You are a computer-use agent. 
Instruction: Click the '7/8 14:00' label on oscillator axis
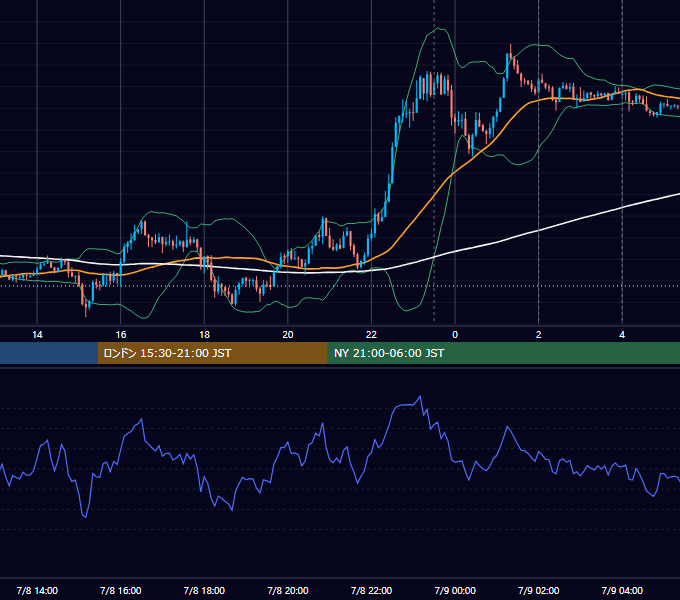tap(37, 590)
